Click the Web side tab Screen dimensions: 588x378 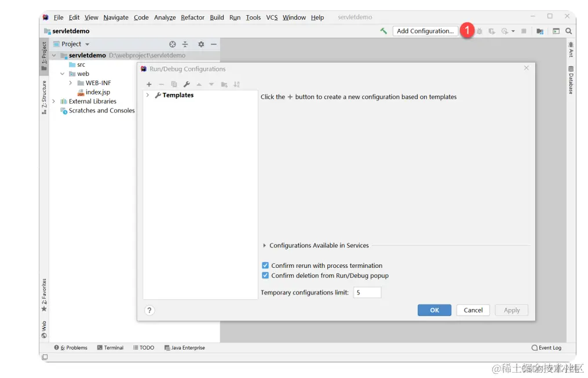click(44, 329)
